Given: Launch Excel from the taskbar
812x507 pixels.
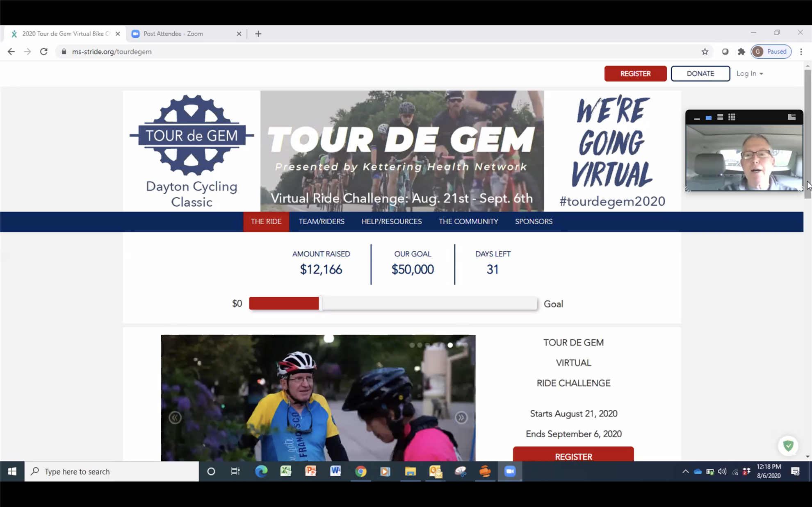Looking at the screenshot, I should [x=286, y=471].
